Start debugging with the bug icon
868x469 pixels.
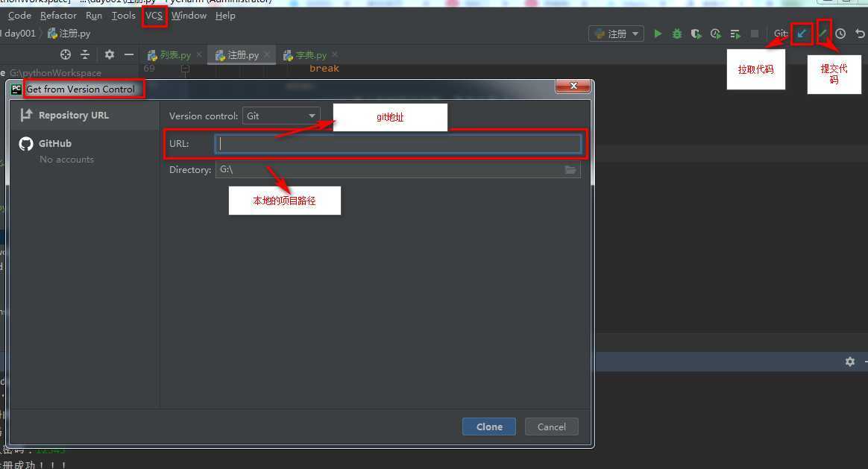tap(677, 34)
